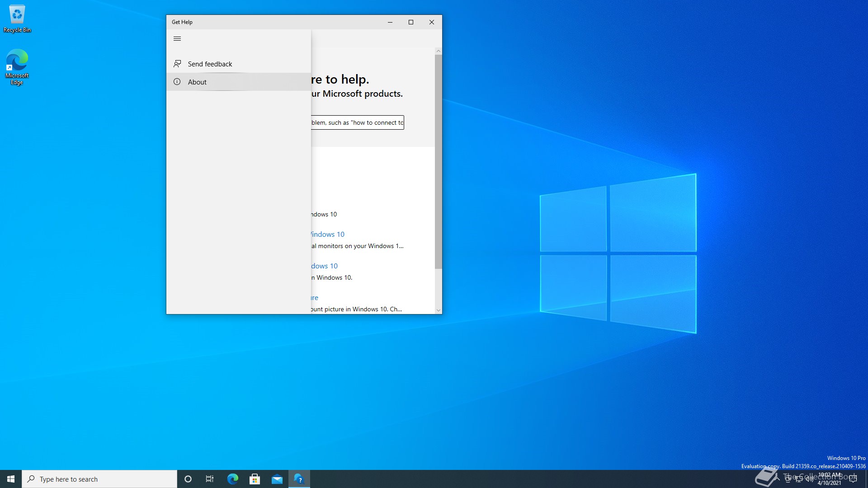Image resolution: width=868 pixels, height=488 pixels.
Task: Open the clock and date flyout
Action: point(830,479)
